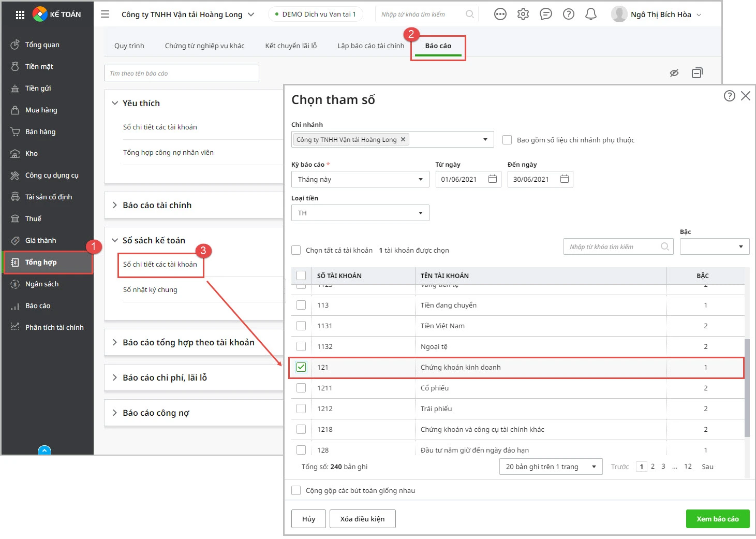Toggle header select-all checkbox in account table
This screenshot has height=539, width=756.
301,275
